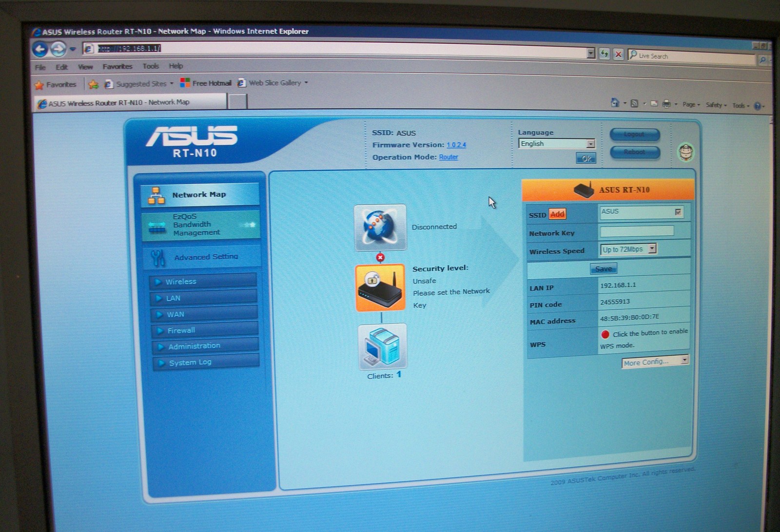Click the router security icon

click(x=380, y=287)
